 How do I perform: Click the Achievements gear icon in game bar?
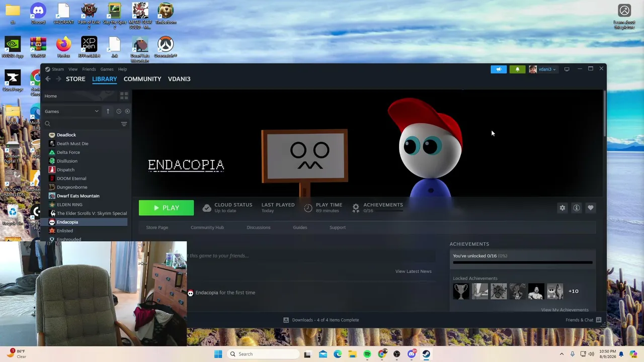coord(356,208)
